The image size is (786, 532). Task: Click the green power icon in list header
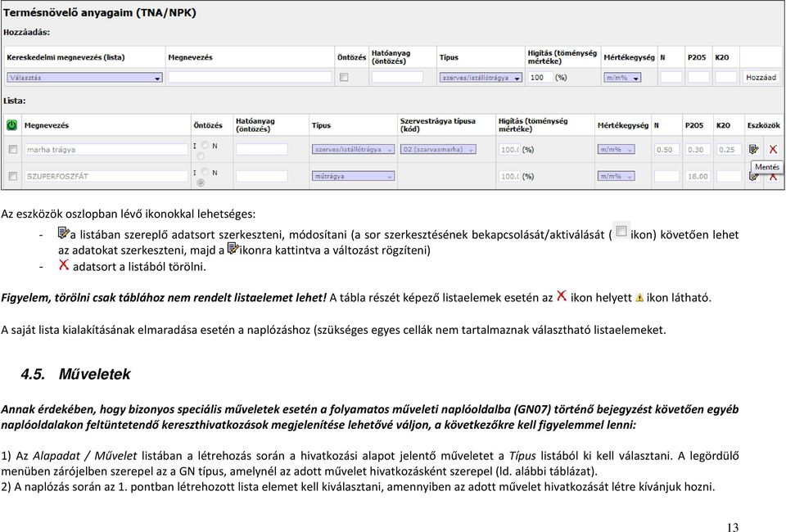(x=11, y=125)
